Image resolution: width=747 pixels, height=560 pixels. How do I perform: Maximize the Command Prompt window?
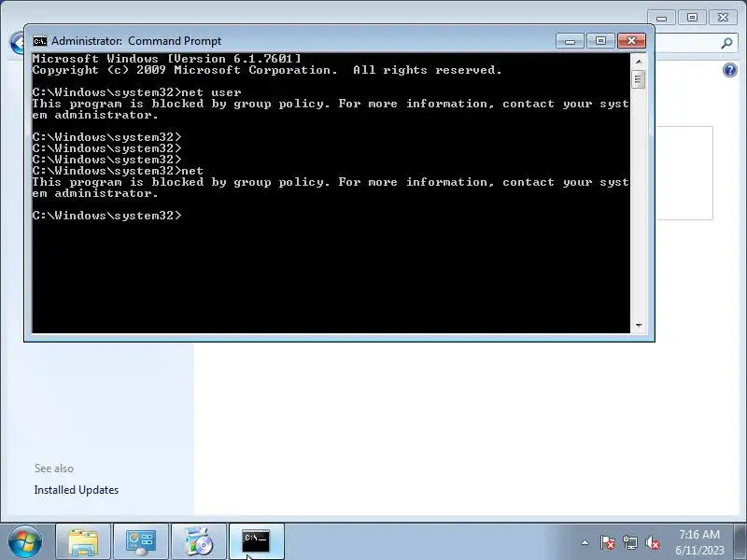[x=600, y=41]
